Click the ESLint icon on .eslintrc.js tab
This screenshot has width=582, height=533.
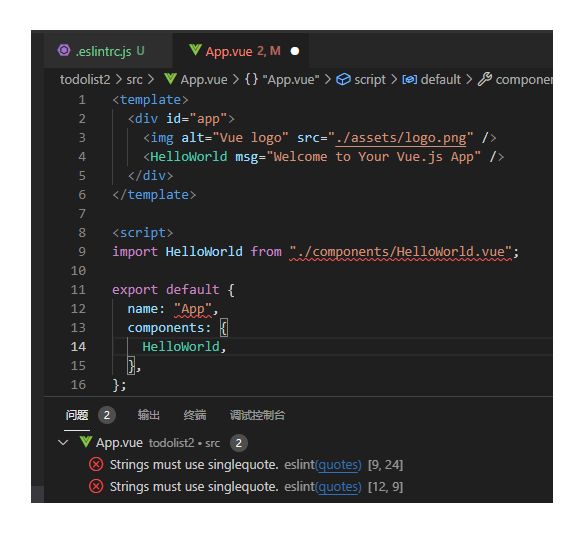pyautogui.click(x=64, y=50)
